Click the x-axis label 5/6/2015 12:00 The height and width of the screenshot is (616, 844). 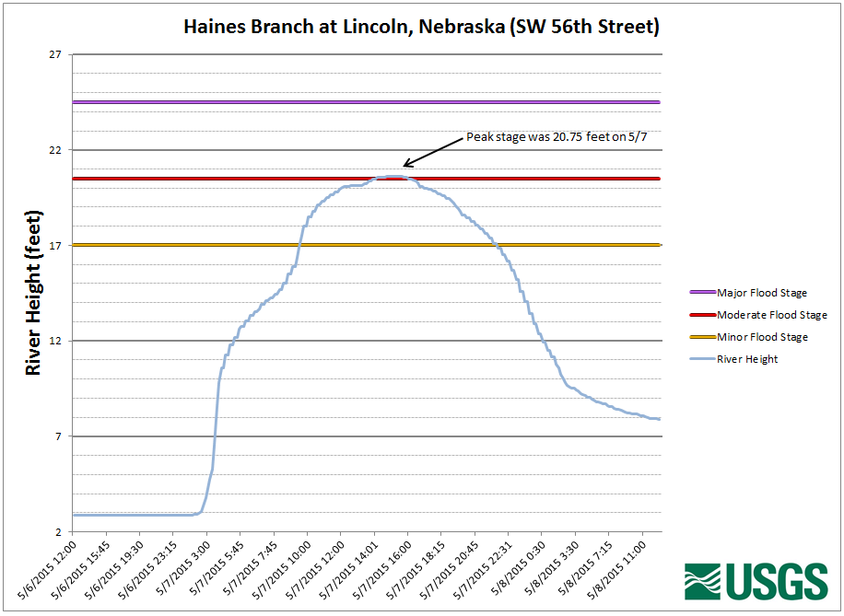(x=46, y=571)
